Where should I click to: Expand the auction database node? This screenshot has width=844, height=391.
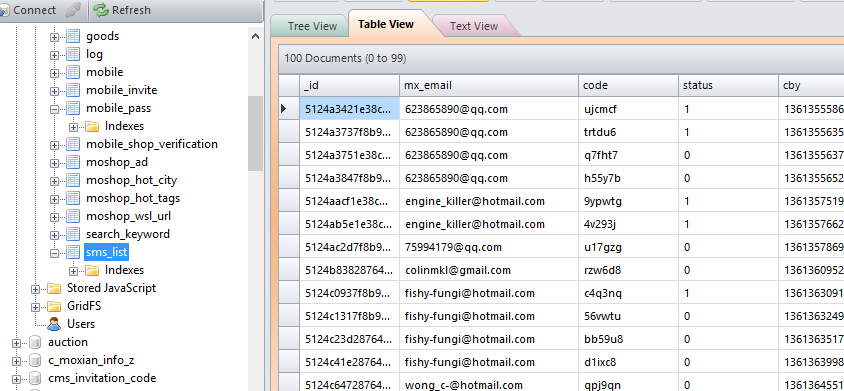click(x=17, y=343)
